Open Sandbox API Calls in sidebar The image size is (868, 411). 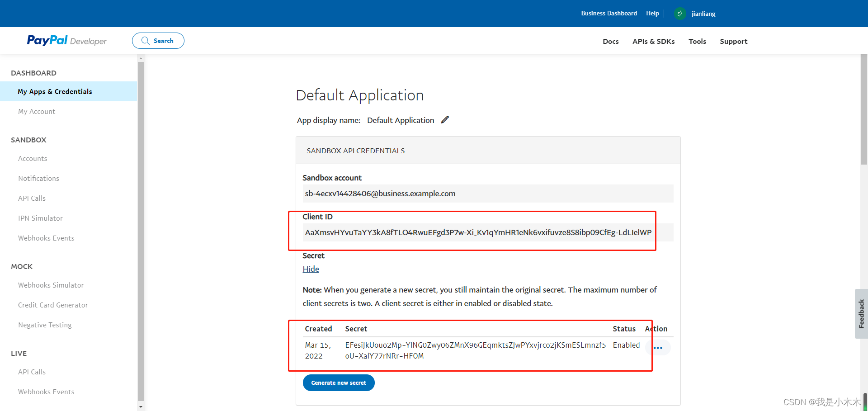pos(32,198)
